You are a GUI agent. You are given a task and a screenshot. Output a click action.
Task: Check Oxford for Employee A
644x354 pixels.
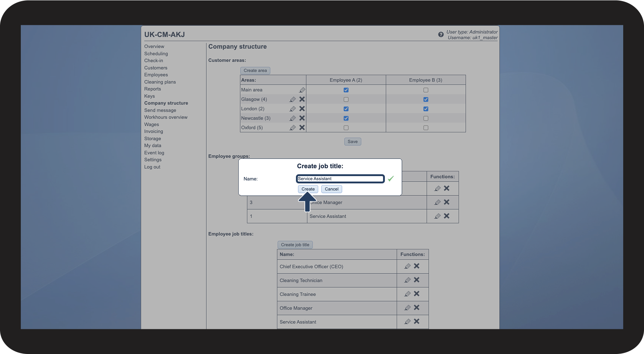point(346,128)
